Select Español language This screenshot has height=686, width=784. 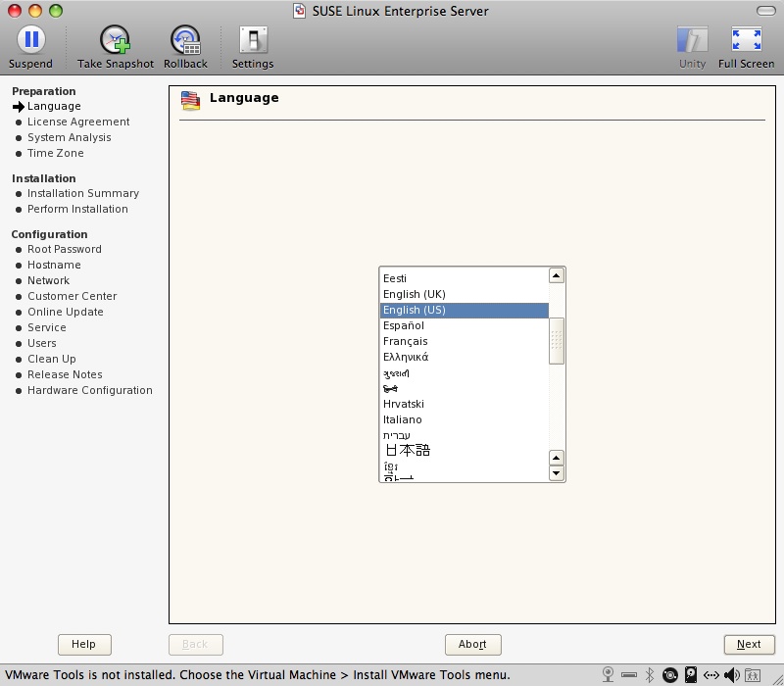(x=464, y=325)
